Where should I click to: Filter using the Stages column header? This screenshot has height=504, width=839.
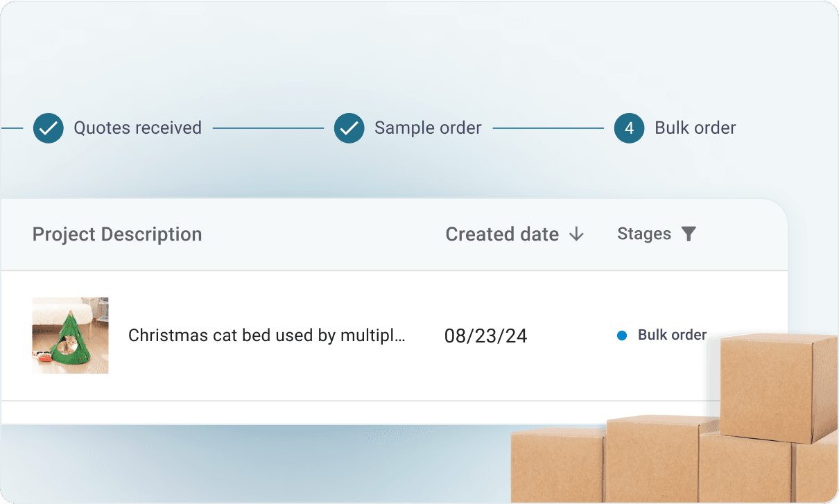click(644, 234)
